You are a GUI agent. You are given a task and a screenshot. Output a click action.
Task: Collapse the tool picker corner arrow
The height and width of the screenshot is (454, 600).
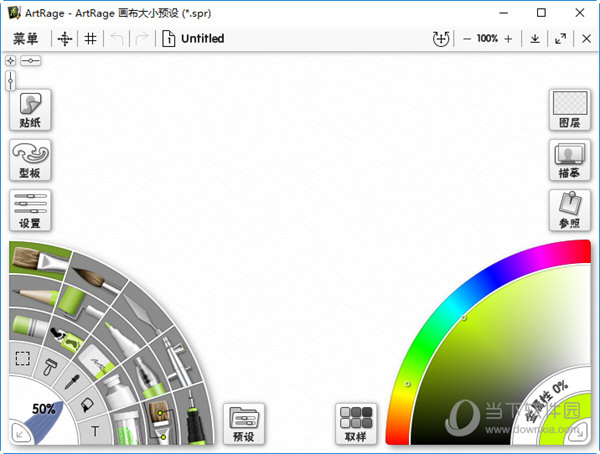click(19, 434)
